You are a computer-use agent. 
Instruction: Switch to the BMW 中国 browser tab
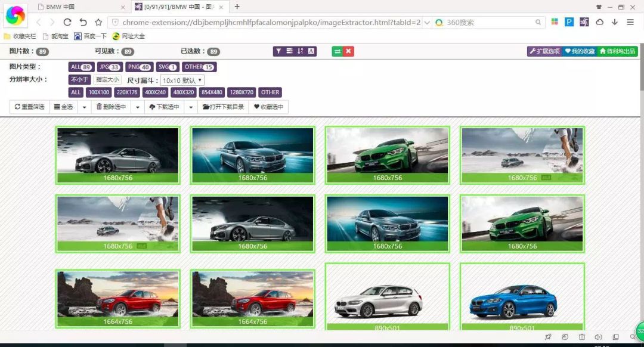[x=57, y=7]
